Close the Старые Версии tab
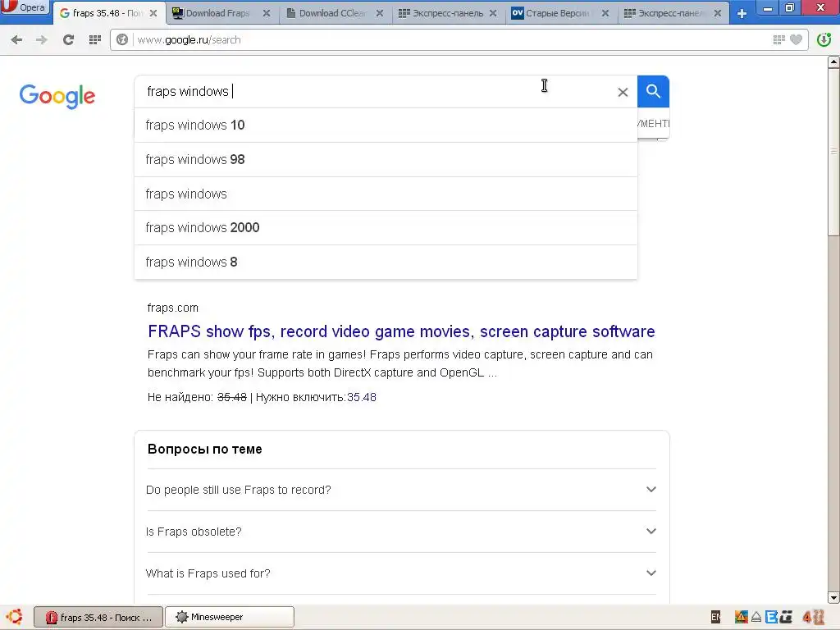 [605, 13]
